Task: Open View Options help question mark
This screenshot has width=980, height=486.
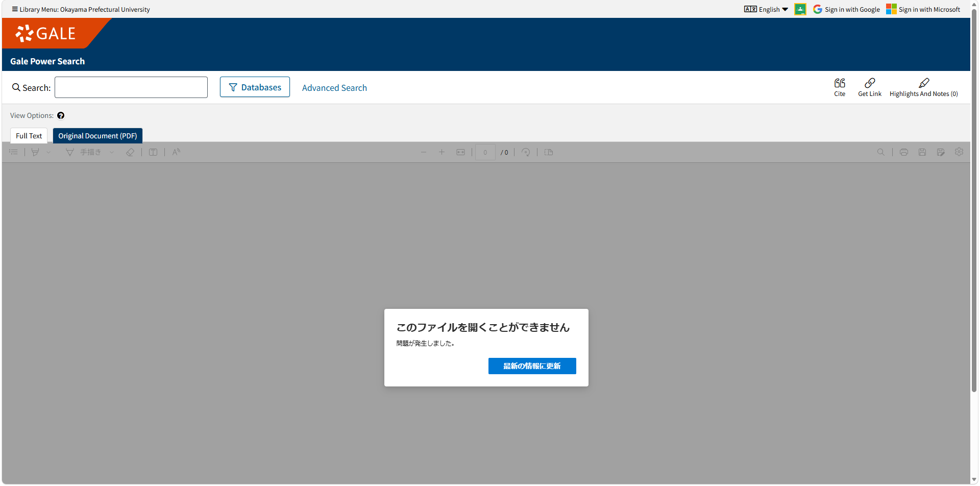Action: [61, 116]
